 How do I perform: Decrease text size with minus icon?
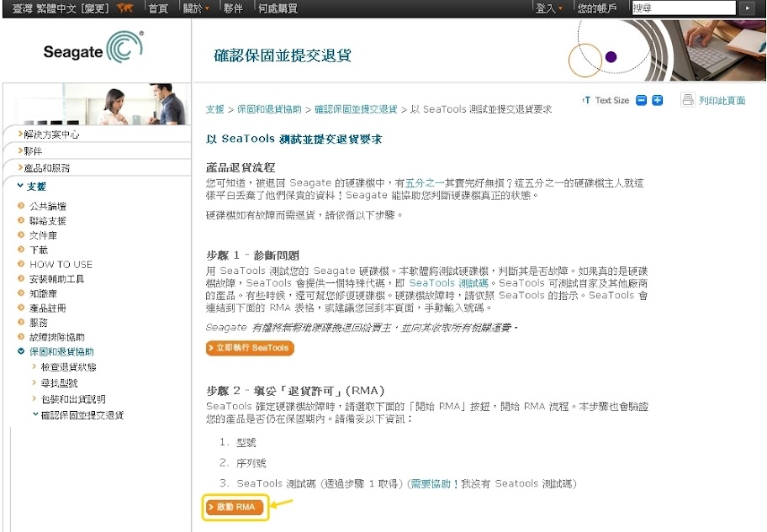click(x=641, y=100)
